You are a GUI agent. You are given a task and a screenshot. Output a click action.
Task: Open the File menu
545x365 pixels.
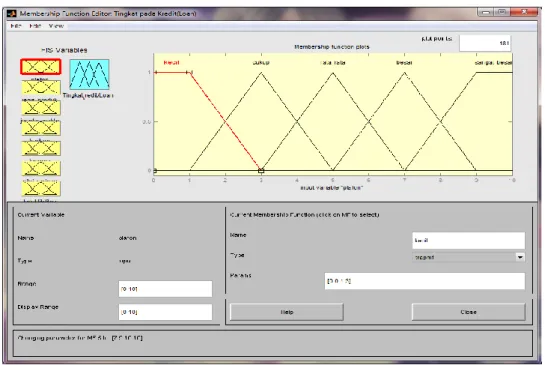(x=16, y=26)
